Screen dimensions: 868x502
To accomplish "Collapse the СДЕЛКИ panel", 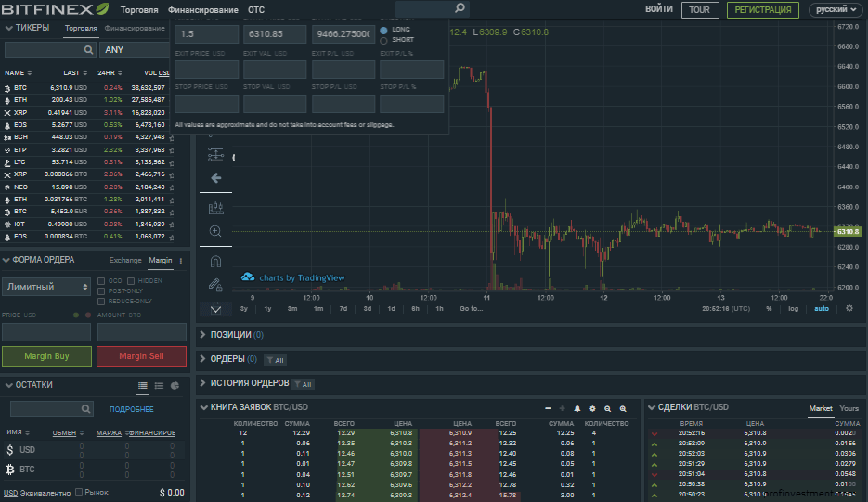I will click(652, 407).
